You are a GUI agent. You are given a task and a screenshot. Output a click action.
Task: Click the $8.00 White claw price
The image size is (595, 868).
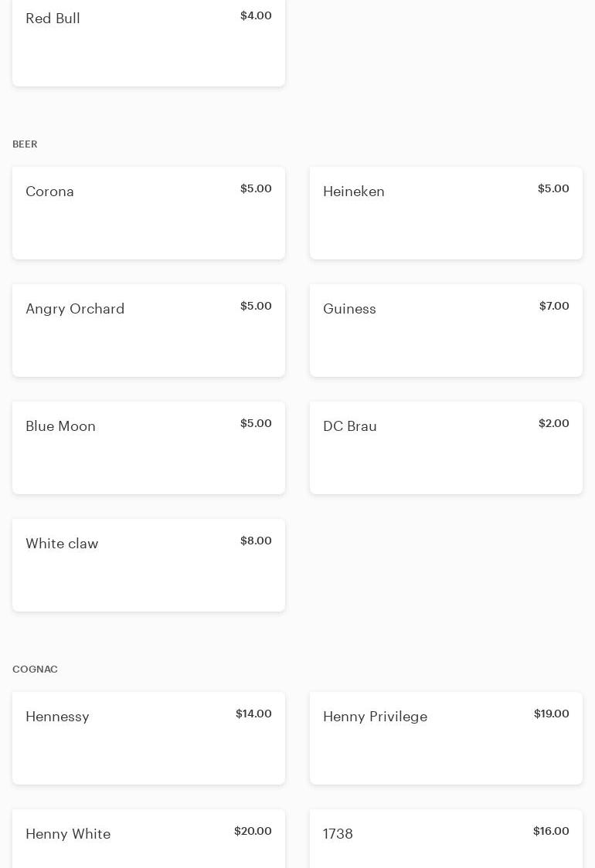click(256, 541)
